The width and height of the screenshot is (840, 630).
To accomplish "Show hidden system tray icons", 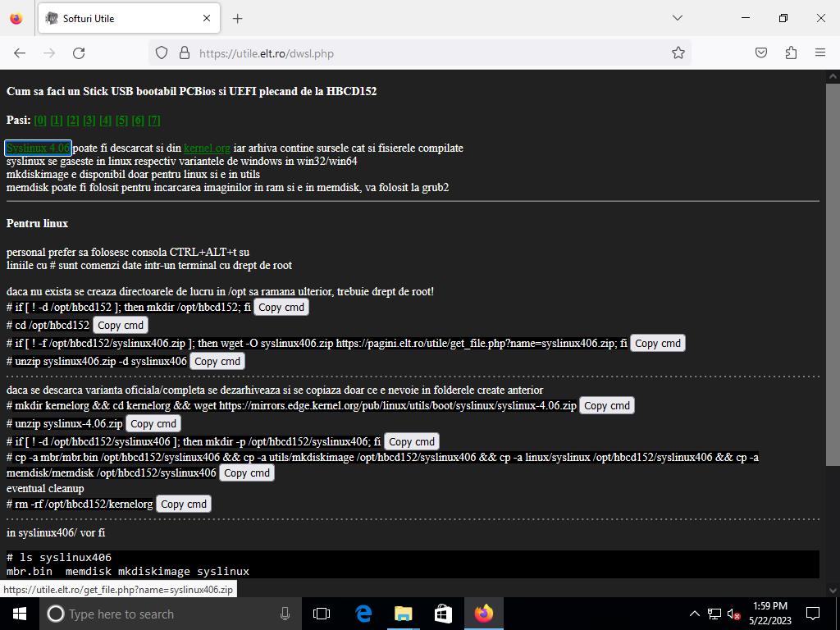I will pyautogui.click(x=694, y=614).
